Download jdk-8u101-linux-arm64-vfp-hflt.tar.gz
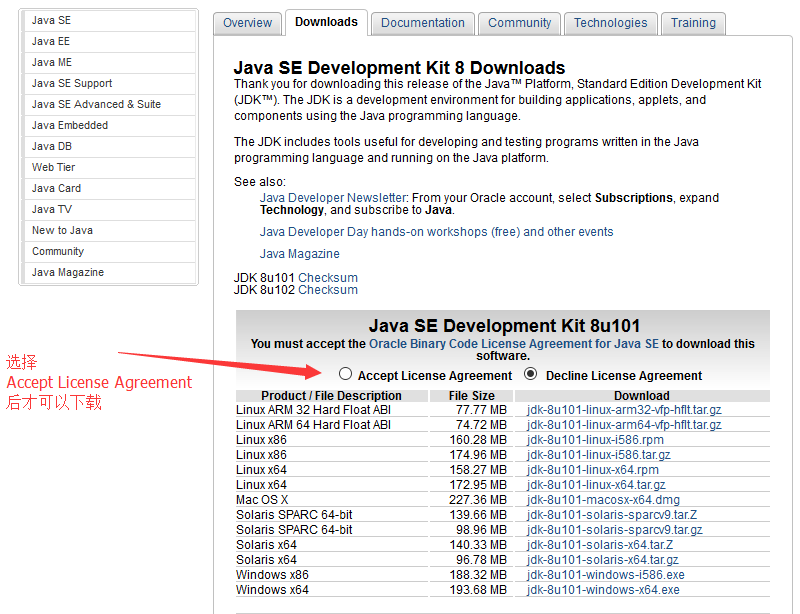The width and height of the screenshot is (800, 614). (624, 425)
